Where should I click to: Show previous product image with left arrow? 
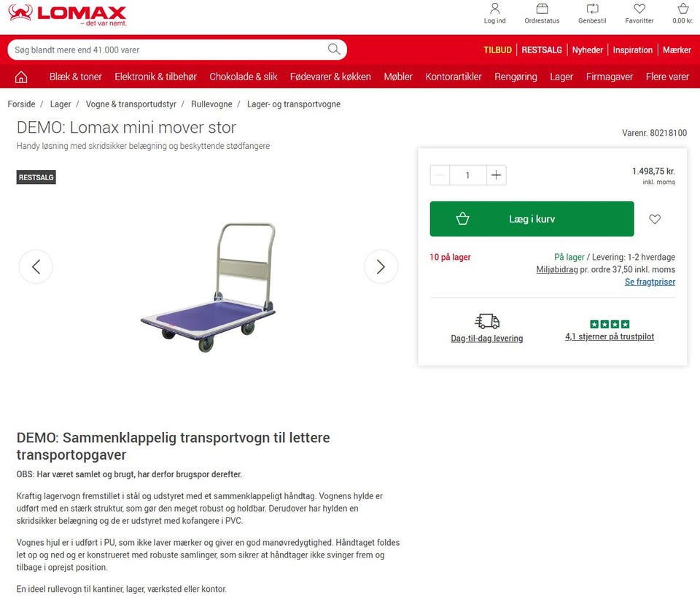point(36,266)
